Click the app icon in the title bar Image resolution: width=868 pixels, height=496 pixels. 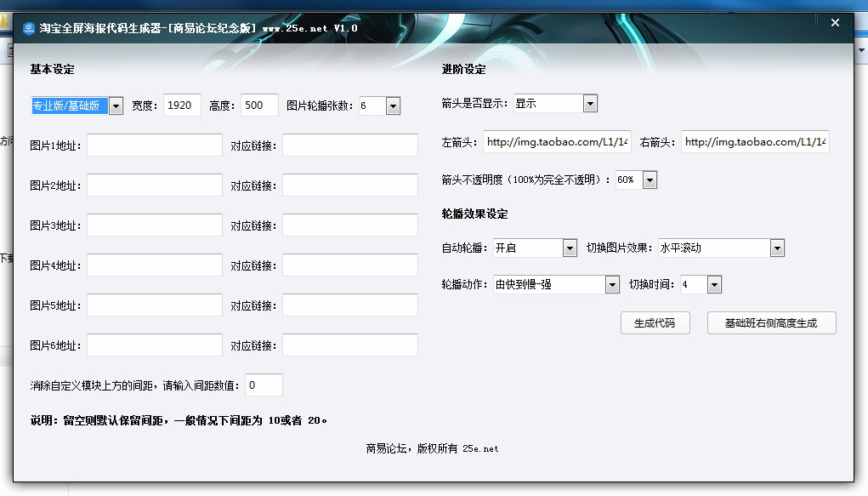(29, 27)
